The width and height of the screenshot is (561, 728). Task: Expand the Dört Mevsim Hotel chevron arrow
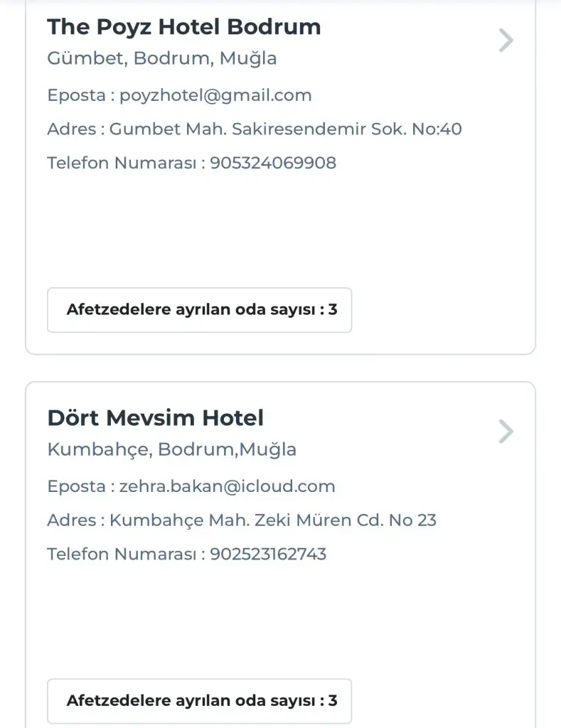(x=506, y=432)
